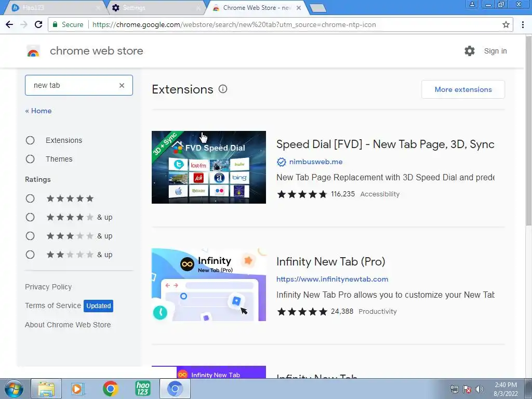
Task: Open the Chrome three-dot menu
Action: [523, 24]
